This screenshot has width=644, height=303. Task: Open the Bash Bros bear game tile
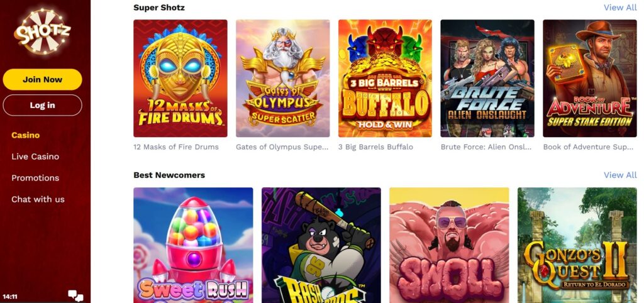pos(321,245)
